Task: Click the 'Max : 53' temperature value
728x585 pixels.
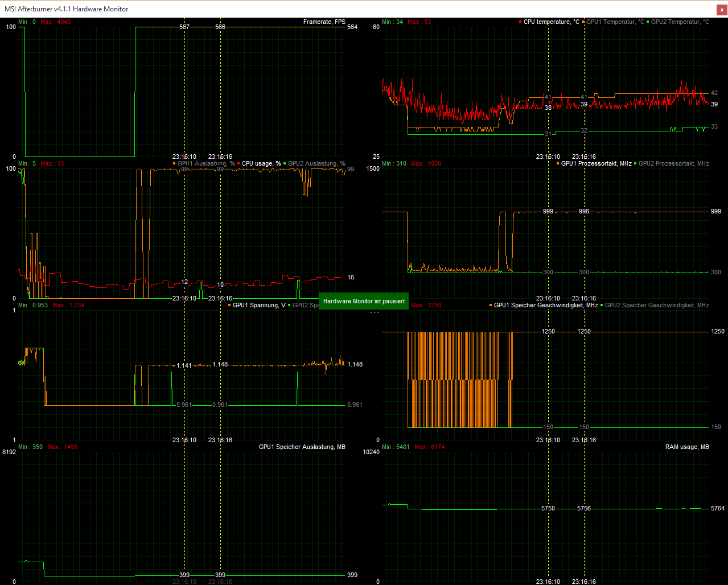Action: click(x=419, y=22)
